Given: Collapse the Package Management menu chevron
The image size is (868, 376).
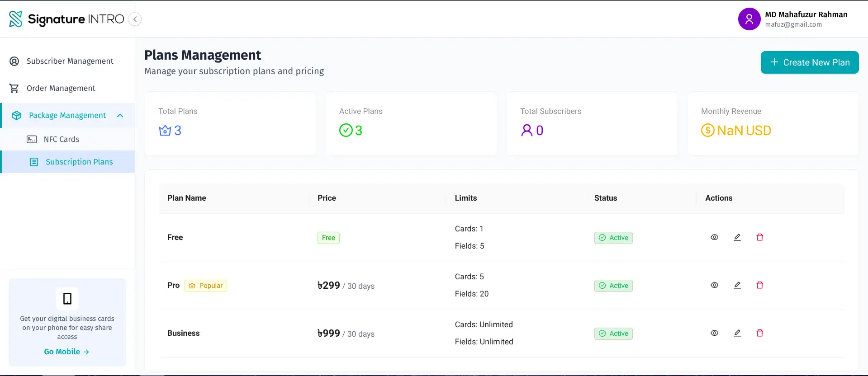Looking at the screenshot, I should tap(120, 116).
